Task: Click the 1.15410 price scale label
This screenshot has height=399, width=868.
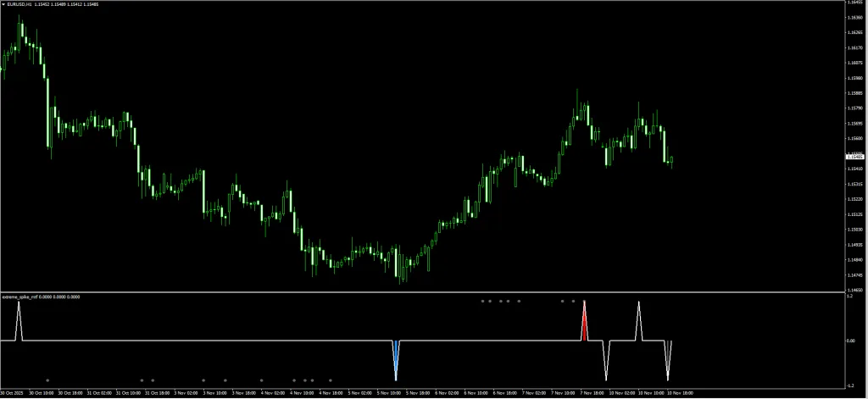Action: coord(854,169)
